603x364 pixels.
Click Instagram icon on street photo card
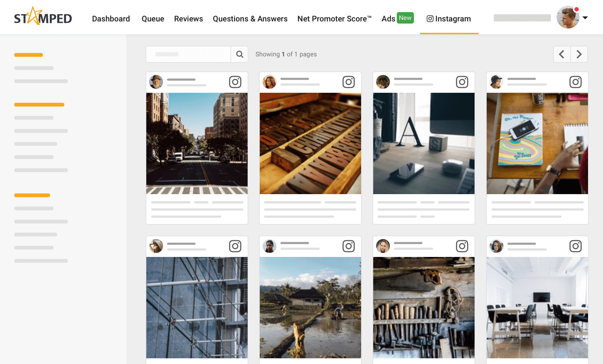pos(235,82)
